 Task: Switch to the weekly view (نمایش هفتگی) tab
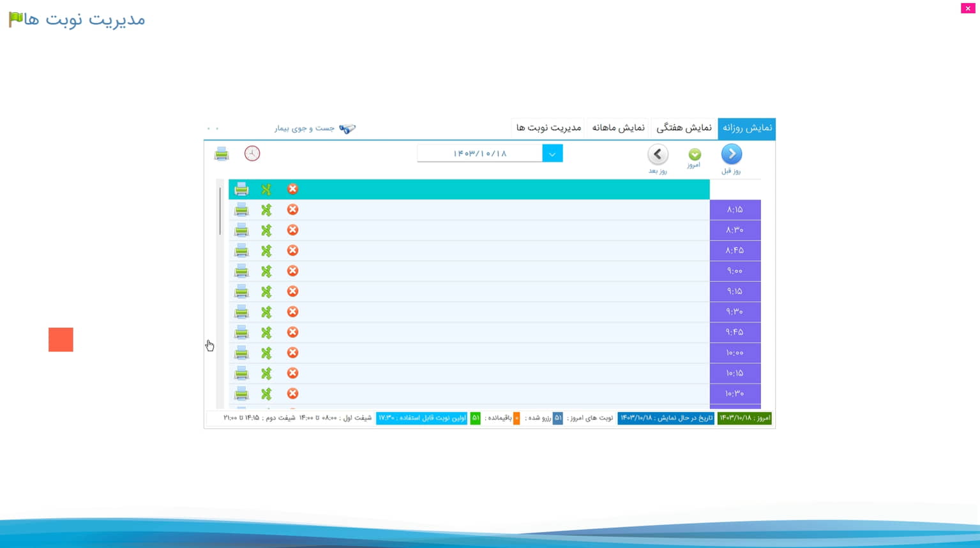click(x=684, y=128)
